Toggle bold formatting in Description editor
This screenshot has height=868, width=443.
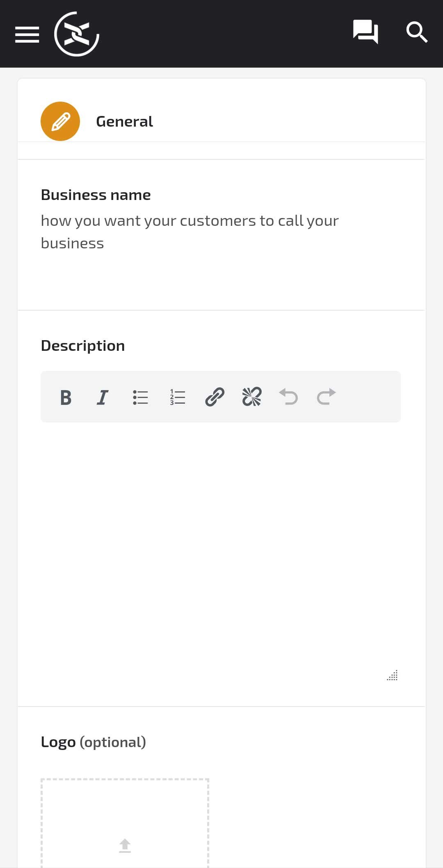(x=66, y=397)
